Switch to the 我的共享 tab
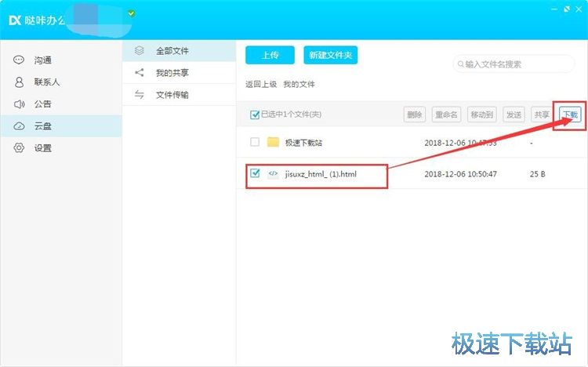Screen dimensions: 588x367 tap(180, 72)
